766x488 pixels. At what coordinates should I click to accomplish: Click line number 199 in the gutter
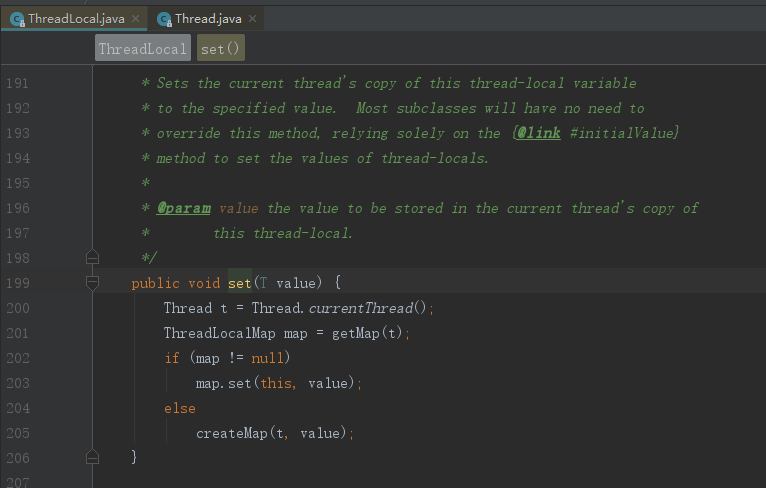click(x=18, y=283)
